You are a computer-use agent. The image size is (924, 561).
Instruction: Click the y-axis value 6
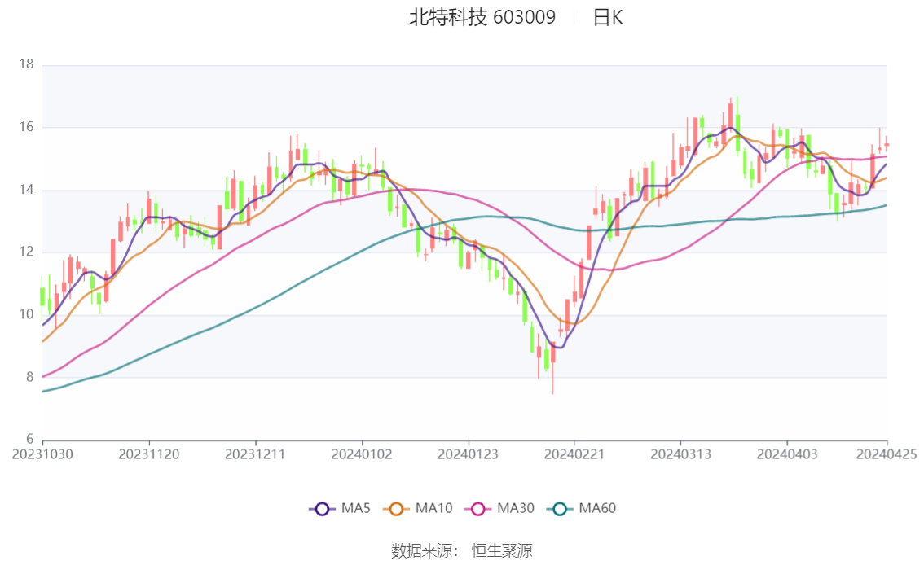[29, 439]
